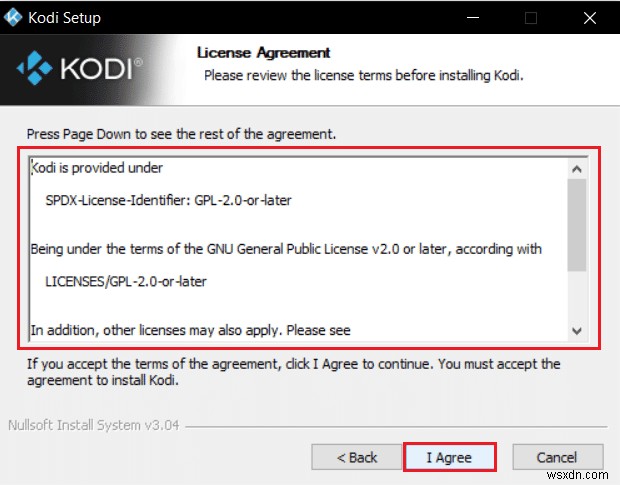Click the GNU General Public License sentence

point(286,248)
